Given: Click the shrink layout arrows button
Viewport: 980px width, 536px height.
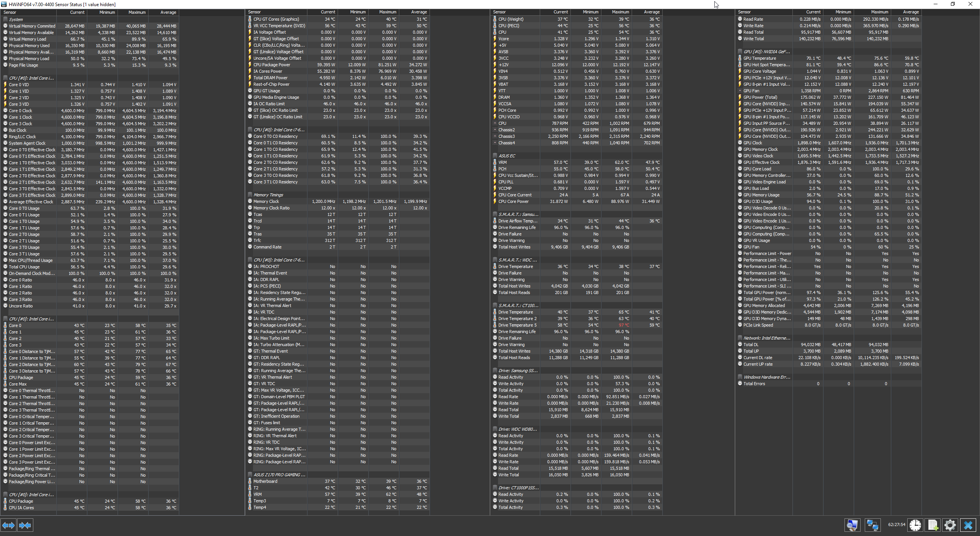Looking at the screenshot, I should click(x=25, y=525).
